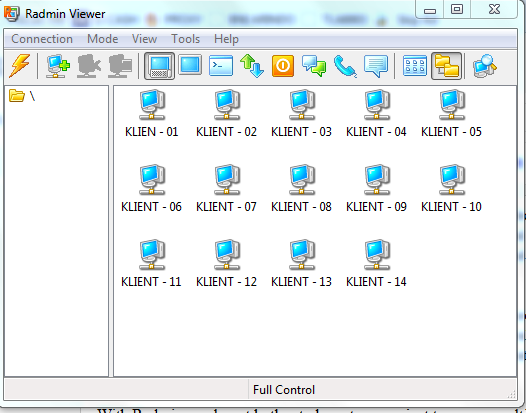Select the KLIENT - 11 computer

click(152, 264)
